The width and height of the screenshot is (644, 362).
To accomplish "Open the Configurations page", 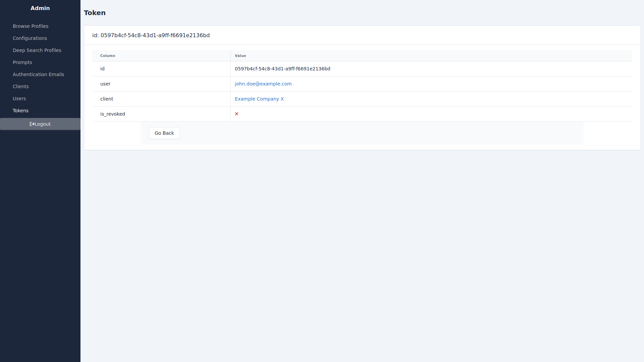I will point(30,38).
